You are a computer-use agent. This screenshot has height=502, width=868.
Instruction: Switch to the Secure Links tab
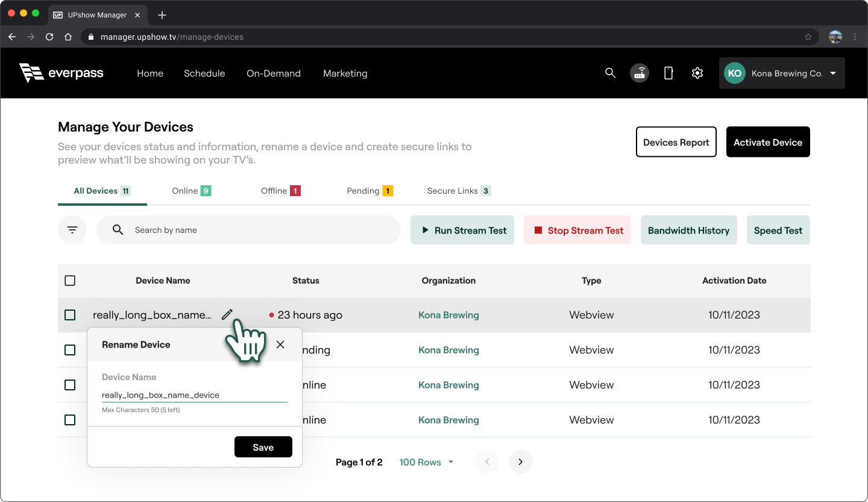(459, 191)
